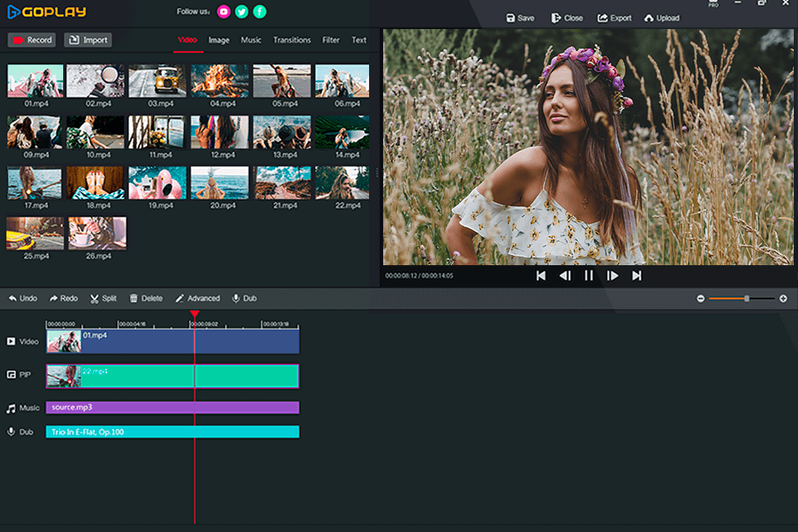Open GoPlay's Twitter page

coord(242,11)
